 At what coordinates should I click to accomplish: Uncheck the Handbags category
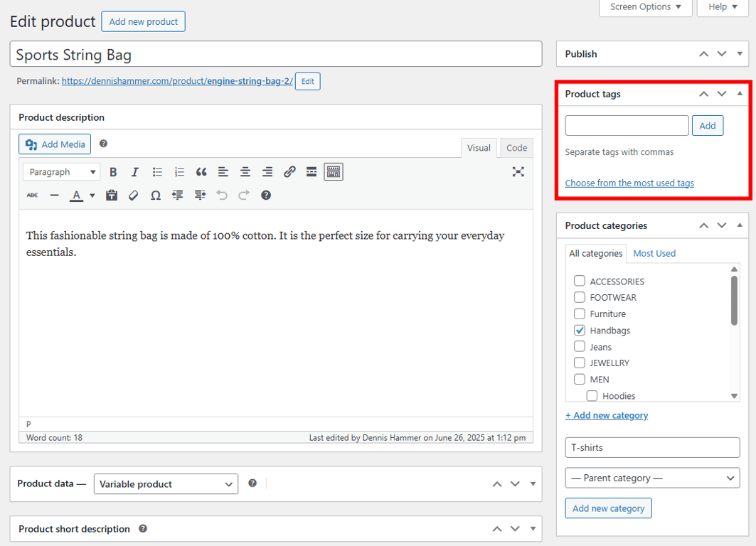(x=579, y=330)
